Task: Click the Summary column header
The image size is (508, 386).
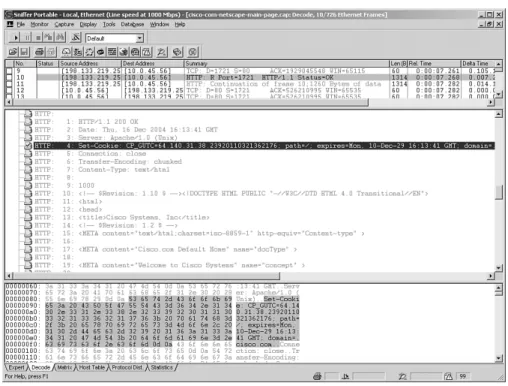Action: [287, 63]
